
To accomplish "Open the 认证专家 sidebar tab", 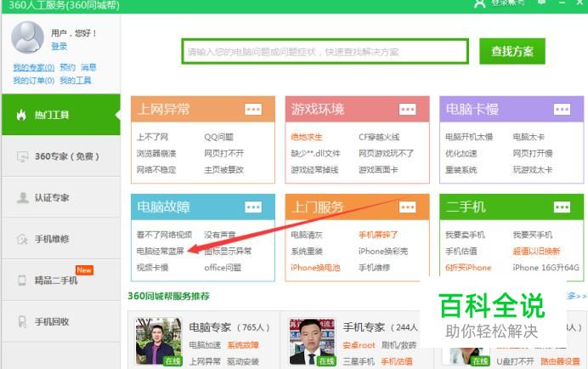I will point(61,197).
